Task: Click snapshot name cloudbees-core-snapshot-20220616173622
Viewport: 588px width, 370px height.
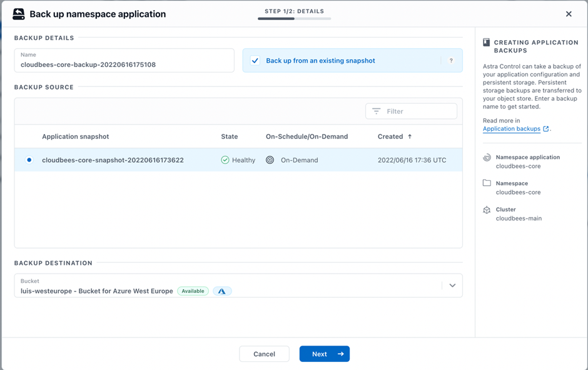Action: click(x=113, y=160)
